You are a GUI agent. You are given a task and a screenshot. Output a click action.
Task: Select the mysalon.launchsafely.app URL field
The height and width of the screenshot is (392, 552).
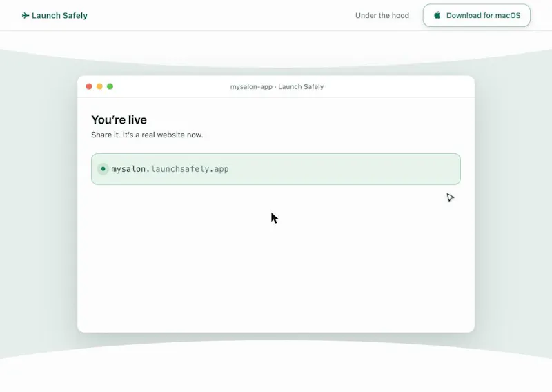click(275, 169)
